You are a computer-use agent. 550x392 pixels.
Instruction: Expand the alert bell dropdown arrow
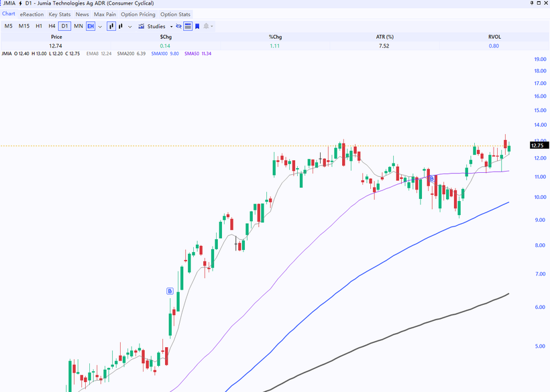212,27
